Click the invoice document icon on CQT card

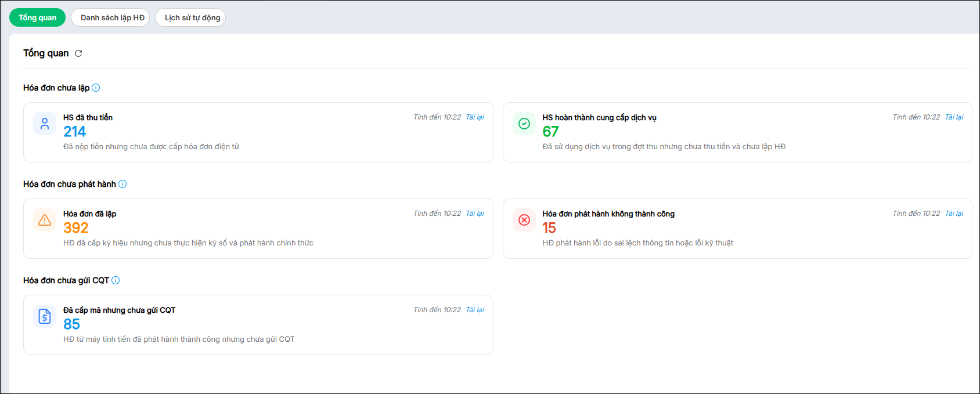point(45,316)
